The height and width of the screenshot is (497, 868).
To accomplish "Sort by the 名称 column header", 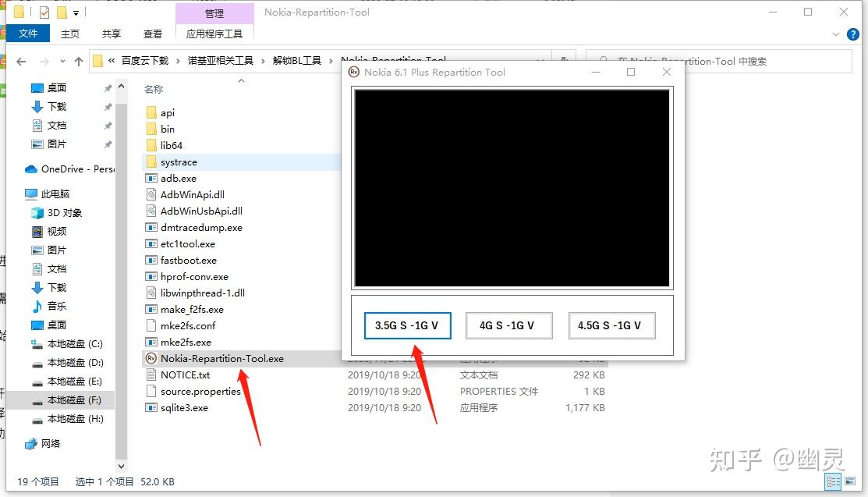I will pyautogui.click(x=154, y=89).
